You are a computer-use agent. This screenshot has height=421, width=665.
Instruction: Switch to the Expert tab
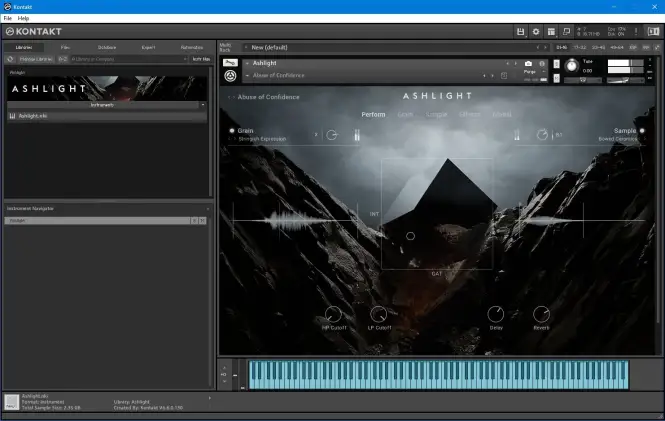click(x=148, y=47)
